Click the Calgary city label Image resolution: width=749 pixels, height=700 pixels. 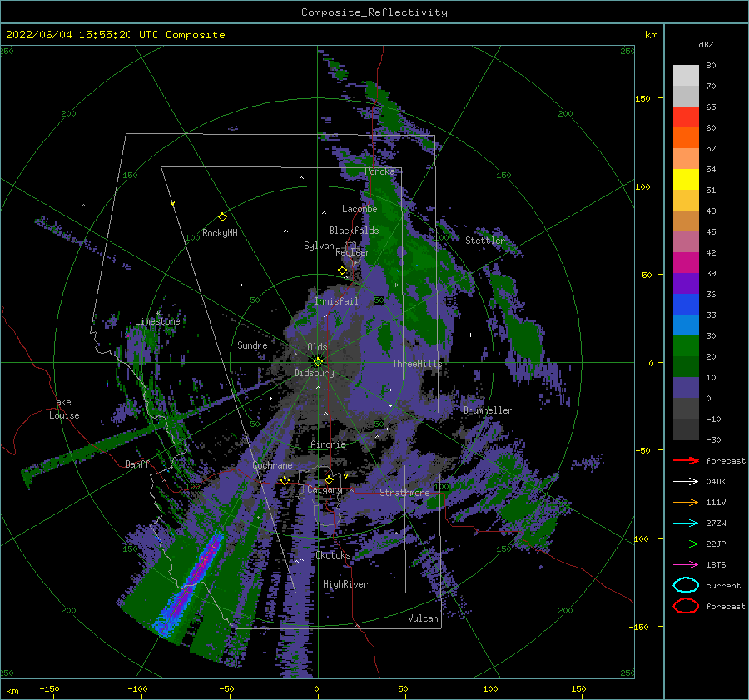(325, 489)
